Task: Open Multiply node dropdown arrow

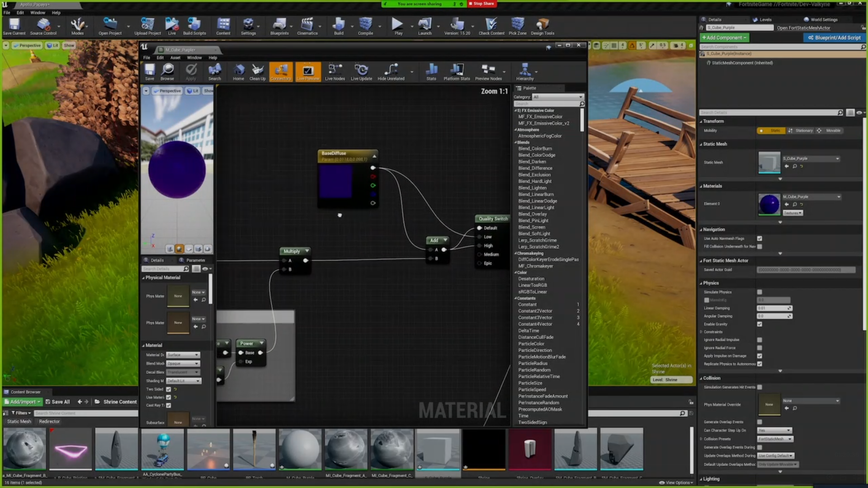Action: tap(307, 251)
